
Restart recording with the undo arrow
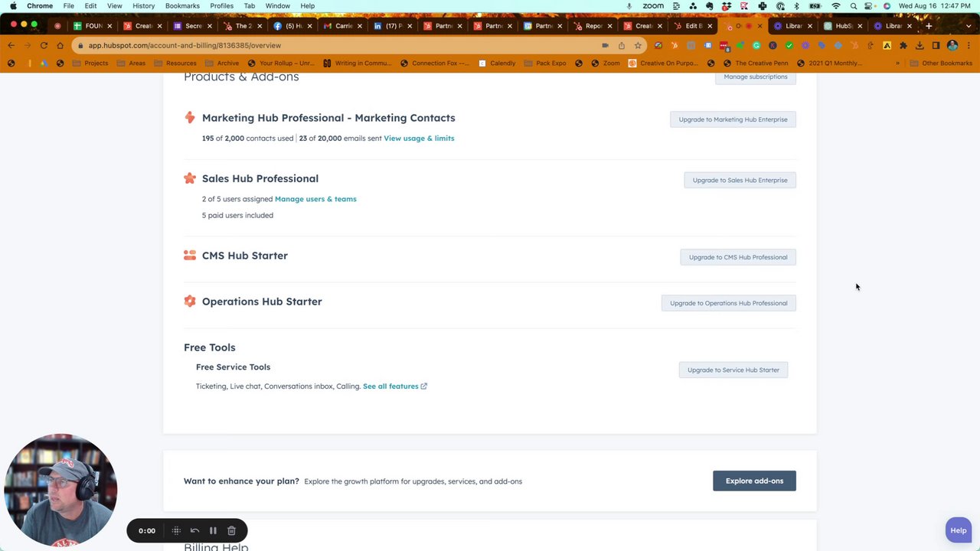click(x=194, y=530)
